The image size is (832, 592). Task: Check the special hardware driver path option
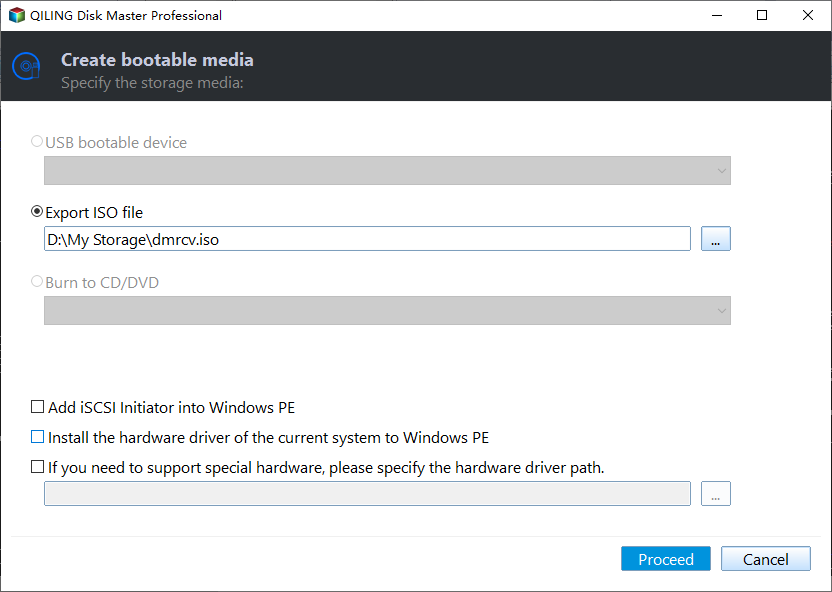tap(37, 467)
